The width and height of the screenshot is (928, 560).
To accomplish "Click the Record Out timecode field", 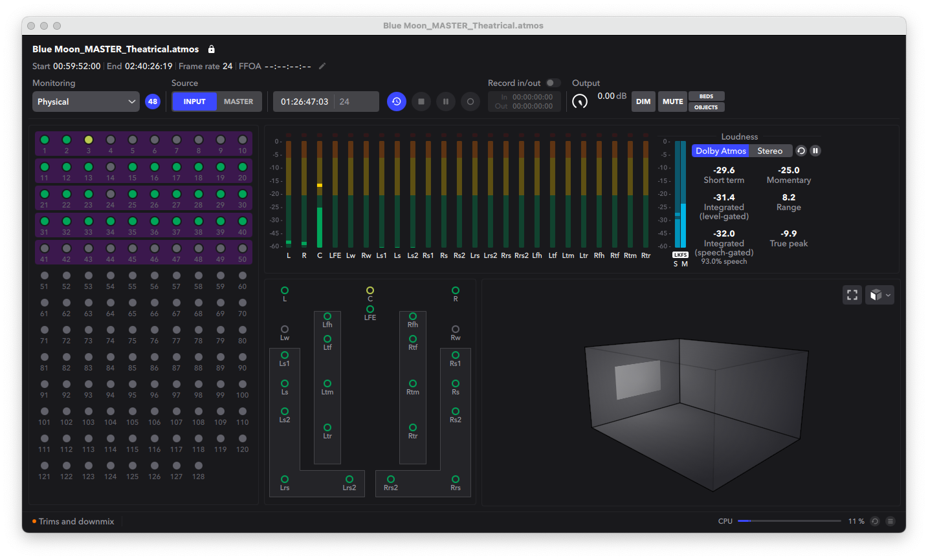I will coord(533,106).
